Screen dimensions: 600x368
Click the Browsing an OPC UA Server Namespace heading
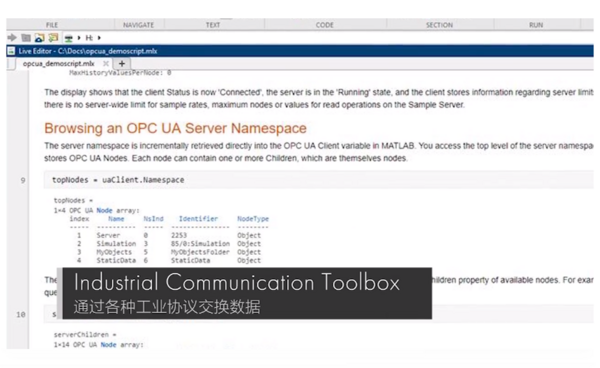click(x=175, y=128)
